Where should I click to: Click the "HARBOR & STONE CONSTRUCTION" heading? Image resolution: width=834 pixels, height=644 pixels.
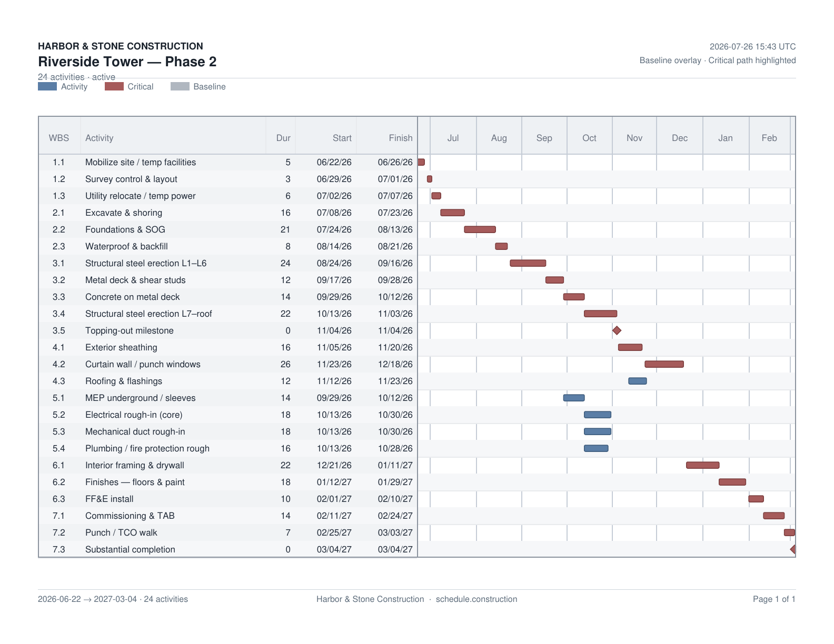click(x=121, y=46)
